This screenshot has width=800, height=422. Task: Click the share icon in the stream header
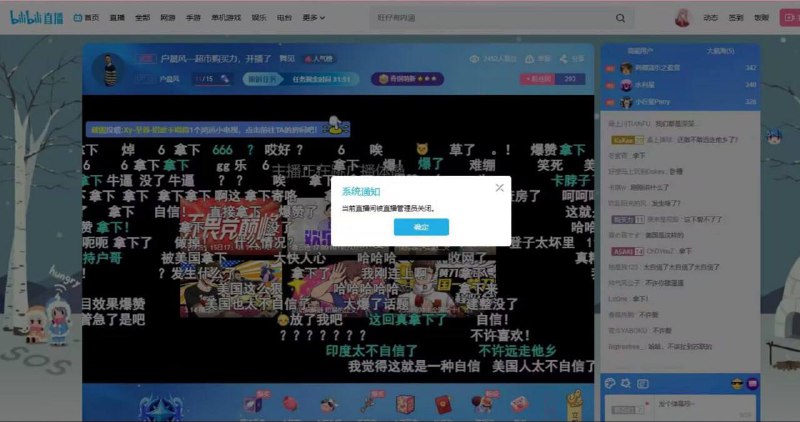coord(563,59)
